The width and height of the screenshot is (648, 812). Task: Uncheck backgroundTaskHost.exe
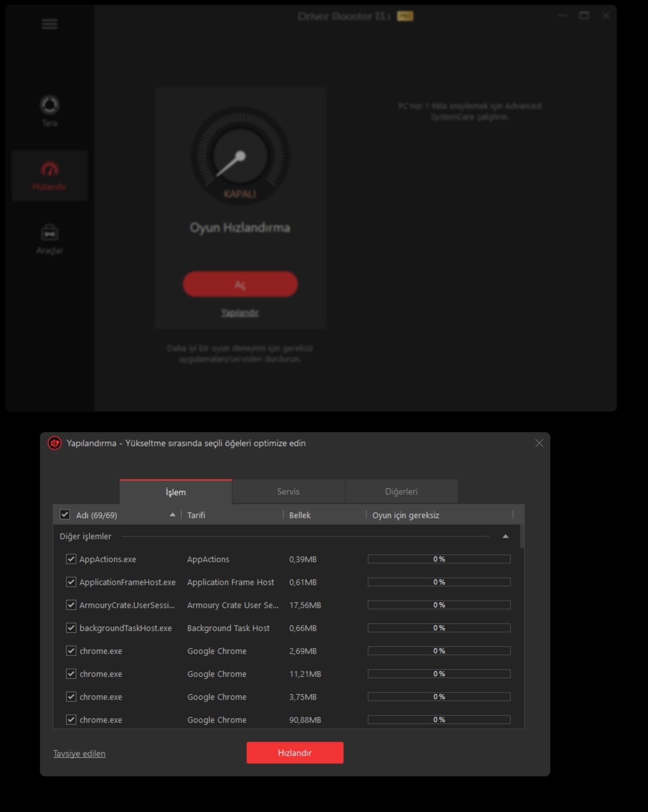[x=71, y=628]
